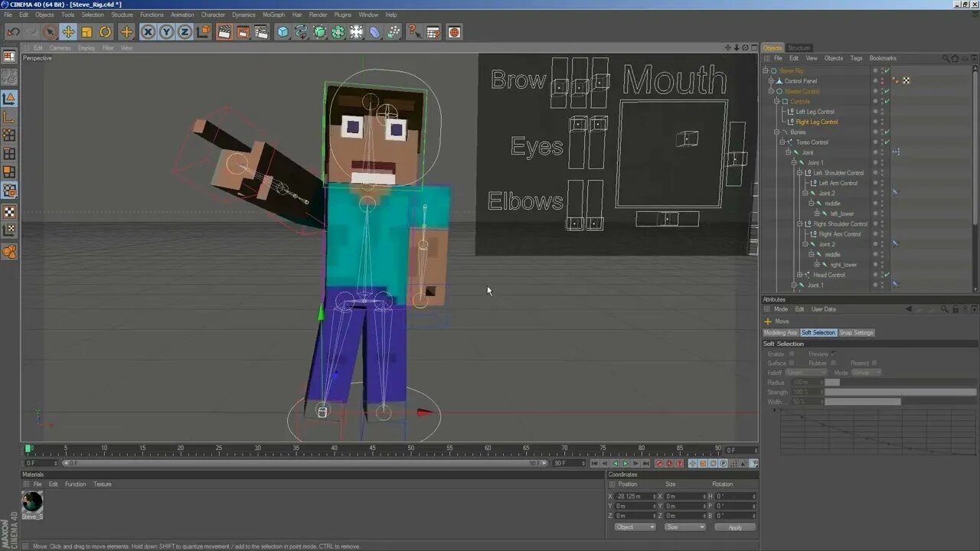
Task: Toggle the green check of Torso Control
Action: pyautogui.click(x=887, y=142)
